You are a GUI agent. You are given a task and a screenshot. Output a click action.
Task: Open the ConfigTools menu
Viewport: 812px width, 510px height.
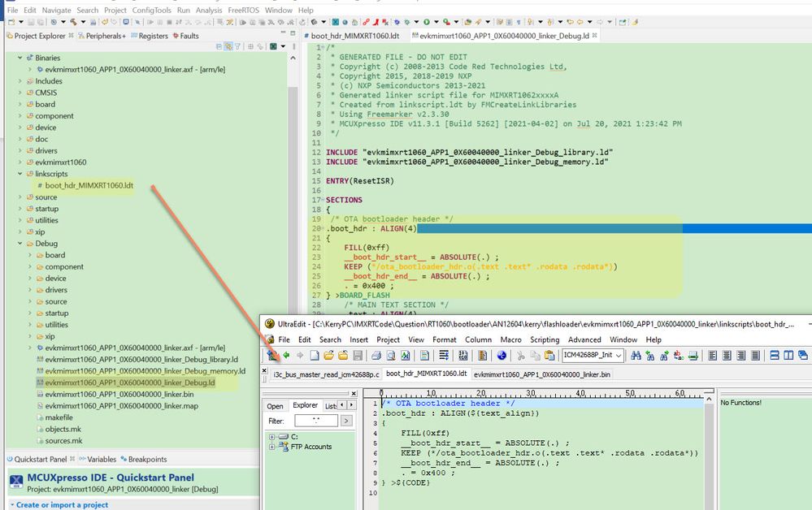(x=152, y=11)
